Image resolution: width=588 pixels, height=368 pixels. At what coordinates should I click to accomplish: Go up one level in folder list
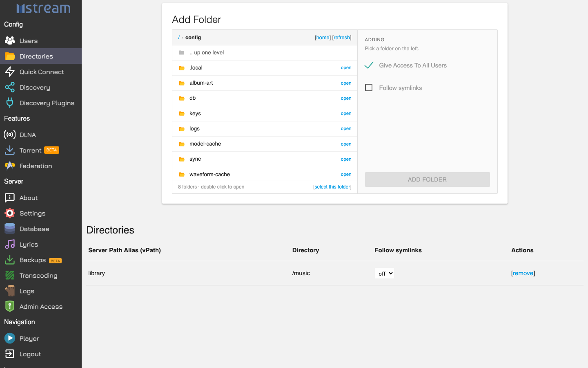[265, 53]
